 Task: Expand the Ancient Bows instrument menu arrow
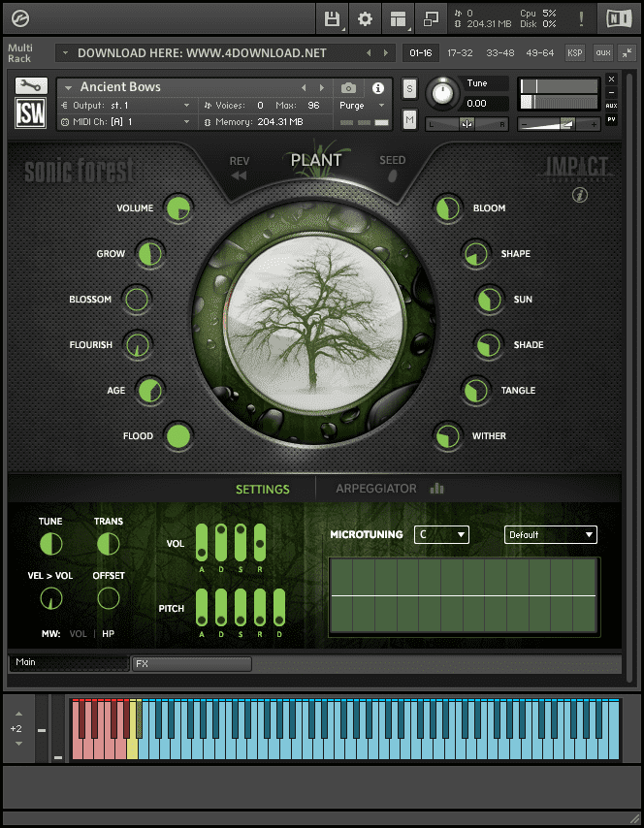[68, 87]
